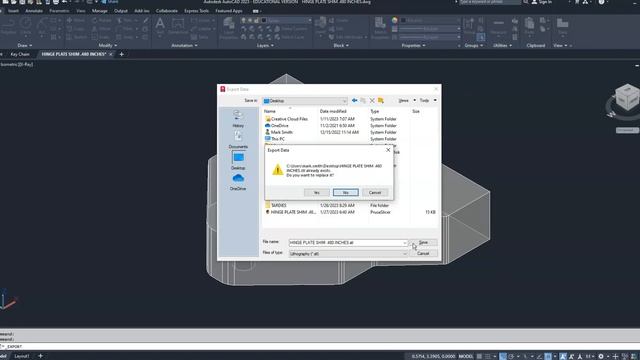The width and height of the screenshot is (640, 360).
Task: Open the status bar settings gear
Action: (x=601, y=356)
